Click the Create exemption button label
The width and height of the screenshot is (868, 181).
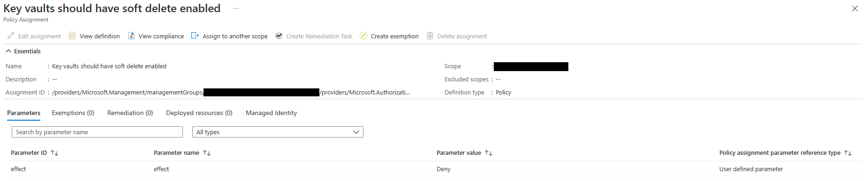pos(395,36)
